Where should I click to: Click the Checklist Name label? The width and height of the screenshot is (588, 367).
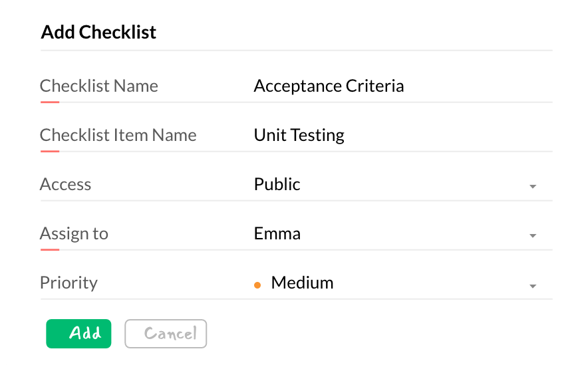99,86
